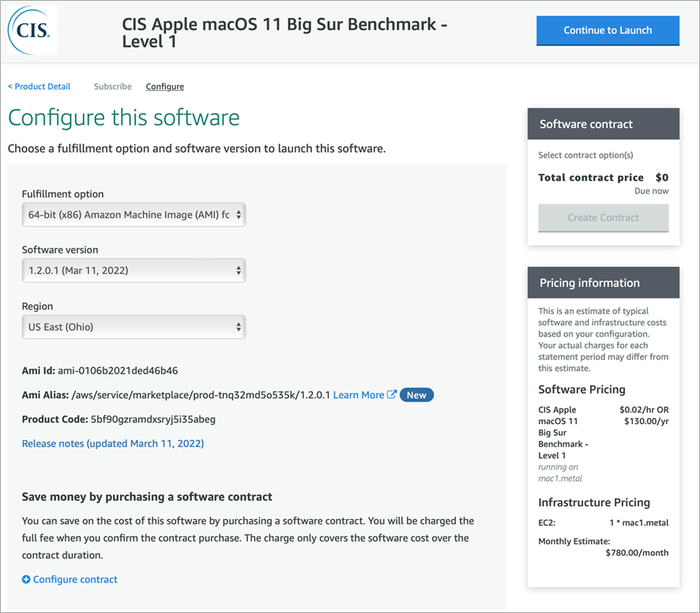Click the Total contract price $0 value
Image resolution: width=700 pixels, height=613 pixels.
pyautogui.click(x=661, y=178)
